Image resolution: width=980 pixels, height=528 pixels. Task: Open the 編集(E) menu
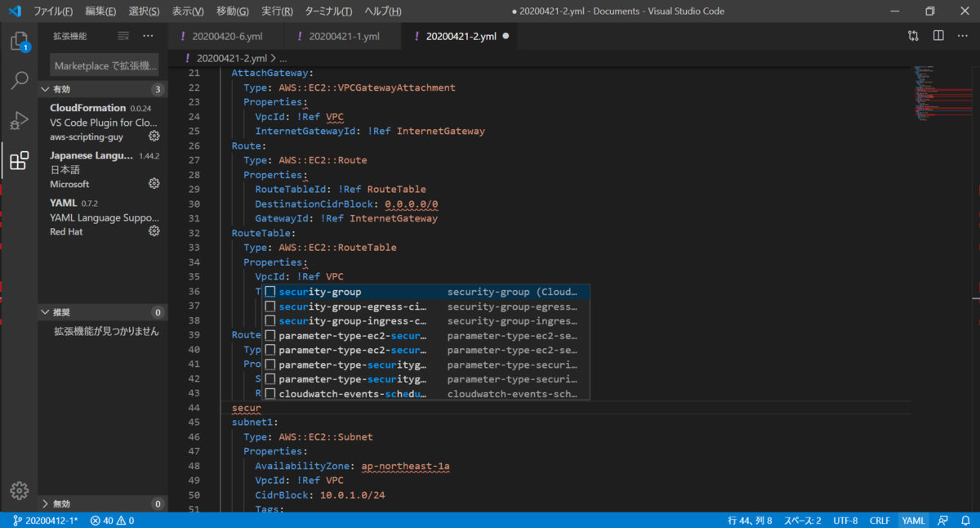tap(100, 11)
